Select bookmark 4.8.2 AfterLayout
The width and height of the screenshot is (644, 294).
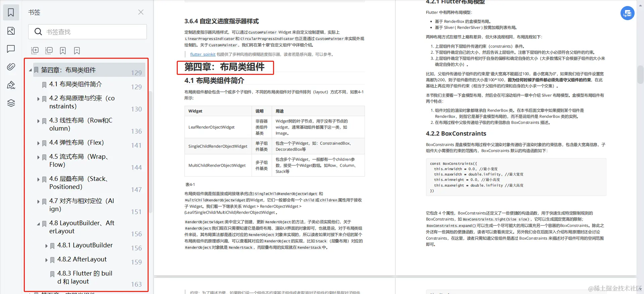82,259
